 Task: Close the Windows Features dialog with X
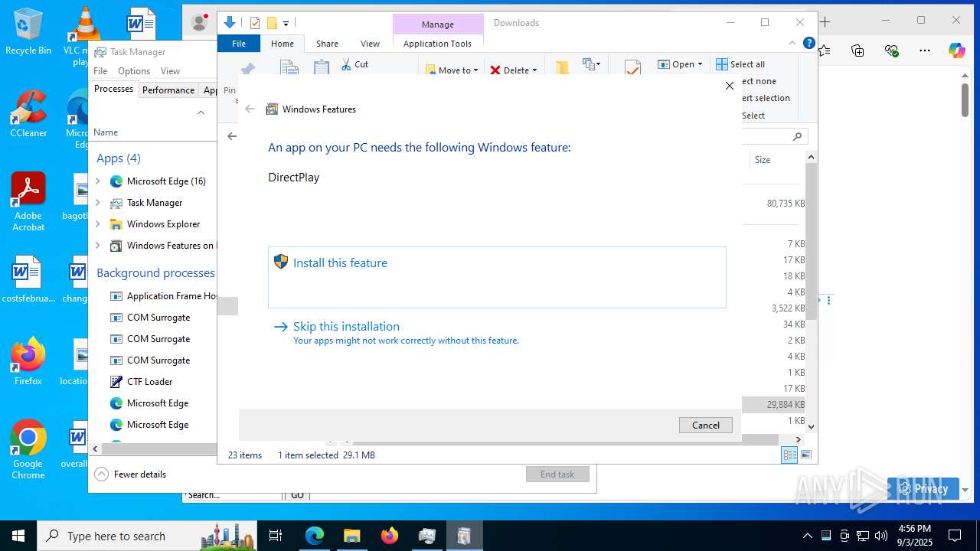tap(729, 86)
